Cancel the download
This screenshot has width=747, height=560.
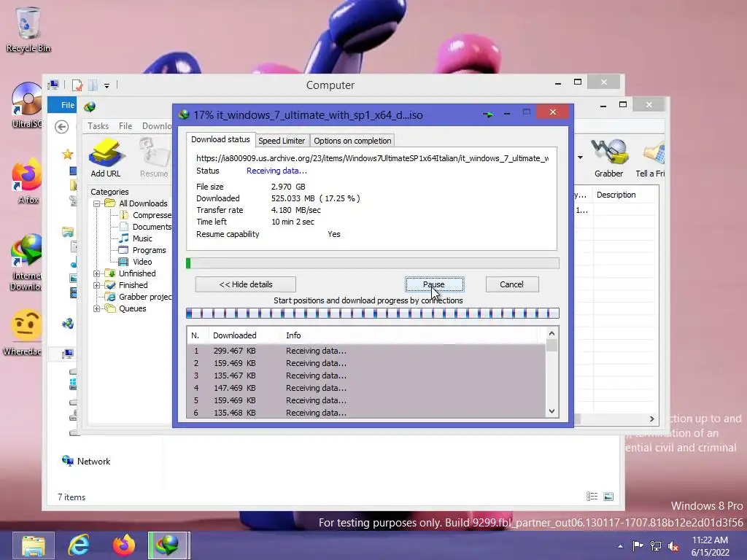(512, 284)
